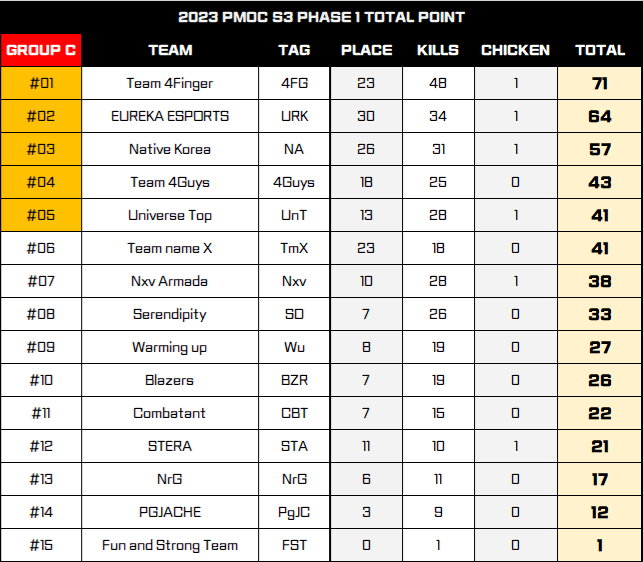
Task: Select the TEAM column header
Action: click(x=170, y=50)
